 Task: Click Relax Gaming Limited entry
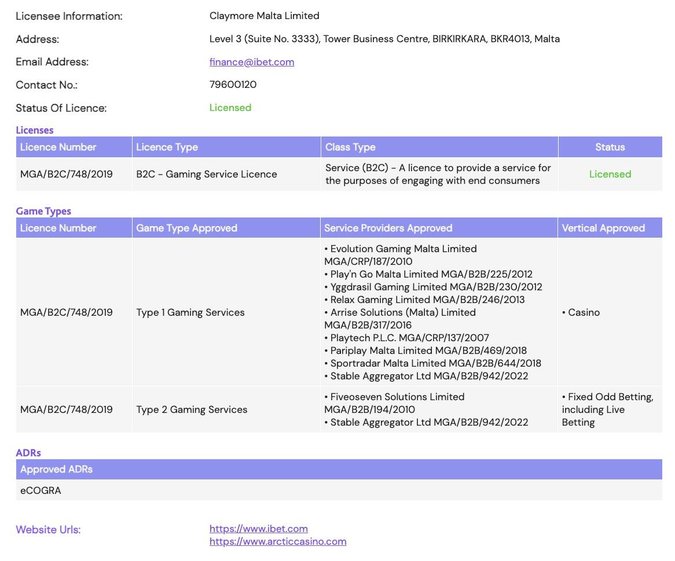click(424, 300)
